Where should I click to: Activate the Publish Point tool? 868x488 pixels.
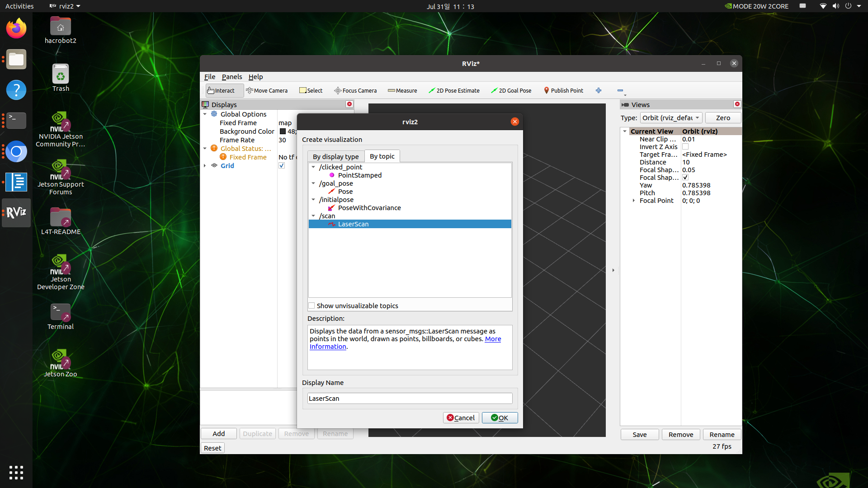pyautogui.click(x=563, y=90)
